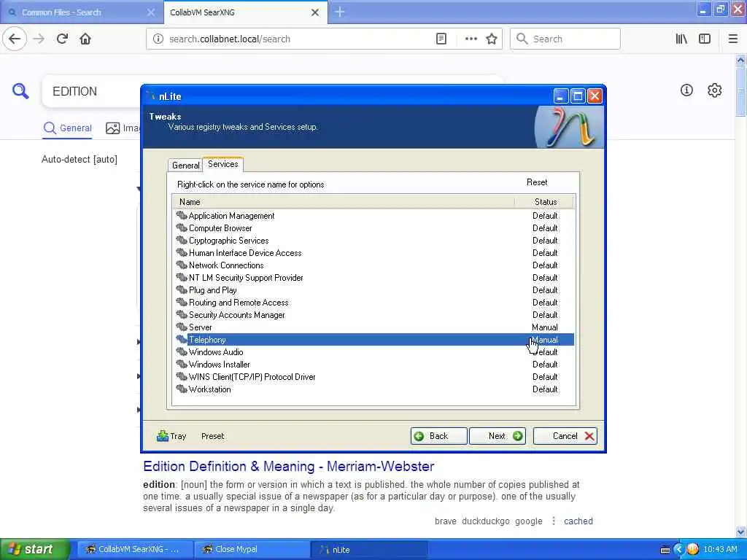Select NT LM Security Support Provider row
Image resolution: width=747 pixels, height=560 pixels.
click(374, 278)
